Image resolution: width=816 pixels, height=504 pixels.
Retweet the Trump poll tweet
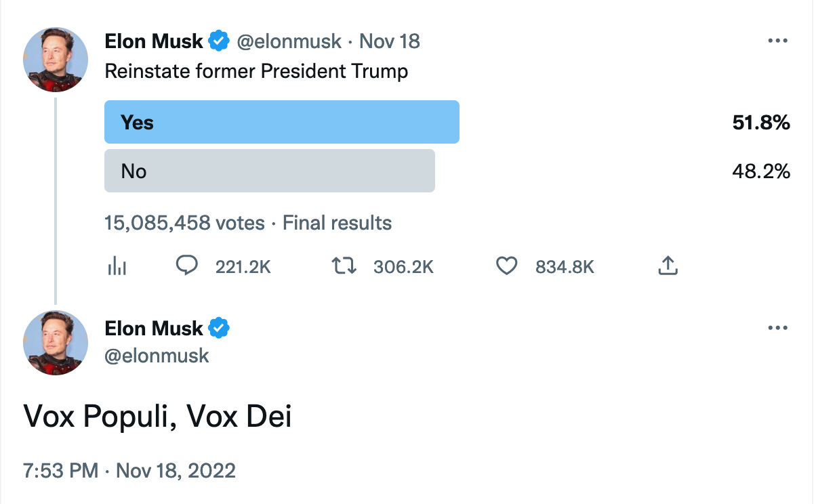[344, 266]
